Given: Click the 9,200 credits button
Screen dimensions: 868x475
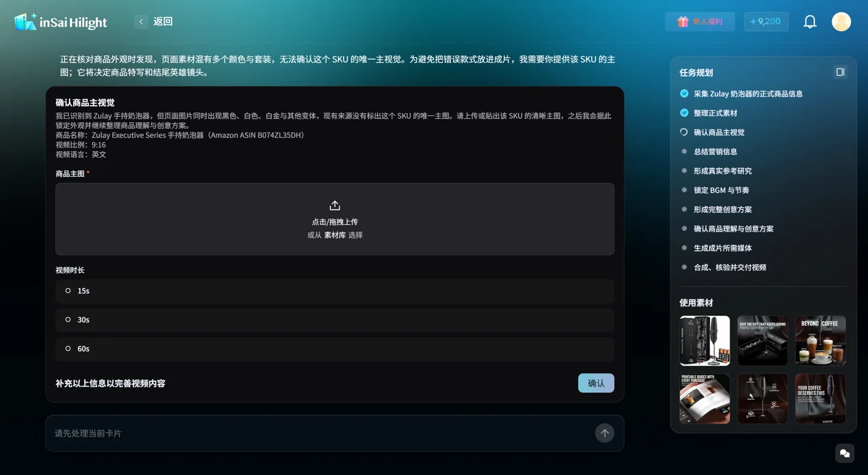Looking at the screenshot, I should tap(766, 22).
